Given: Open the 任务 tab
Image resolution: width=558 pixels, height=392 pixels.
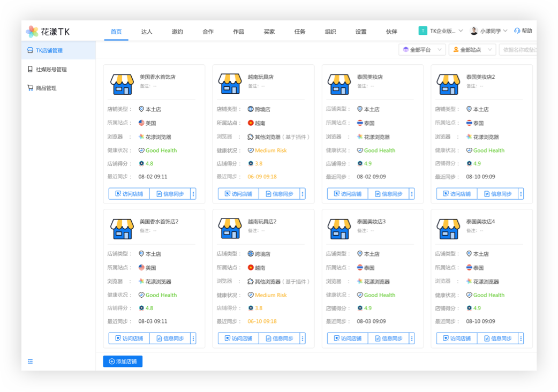Looking at the screenshot, I should 300,32.
